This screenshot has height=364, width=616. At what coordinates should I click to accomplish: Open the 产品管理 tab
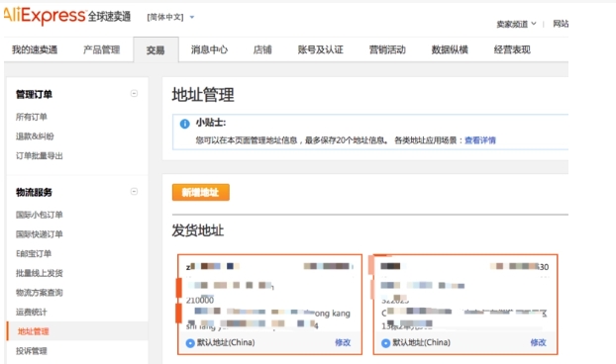coord(101,49)
